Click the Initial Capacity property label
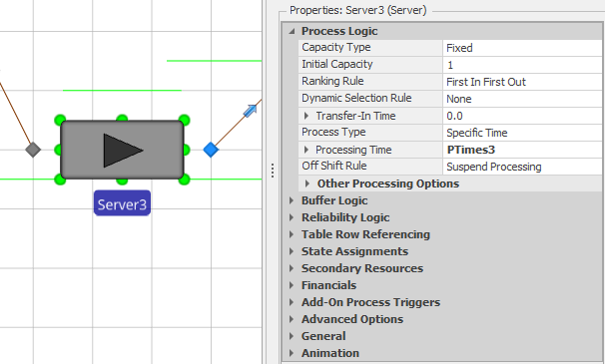This screenshot has height=364, width=605. (337, 64)
